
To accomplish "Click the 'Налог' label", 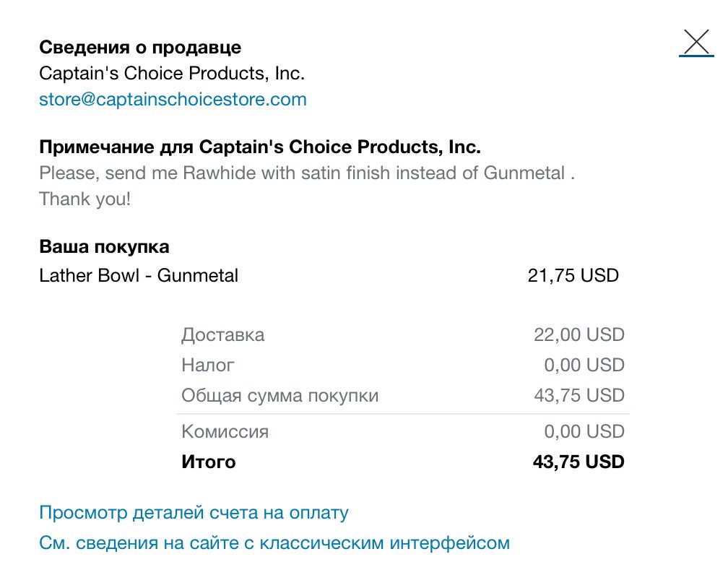I will coord(207,365).
